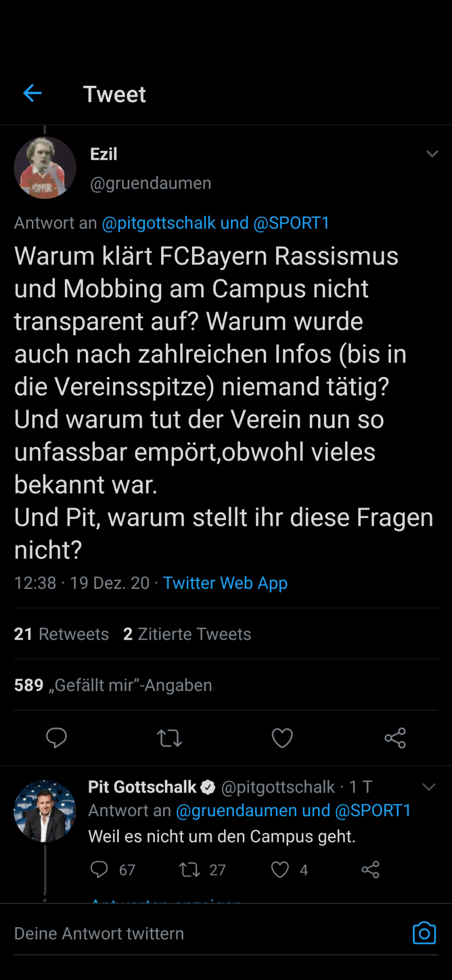452x980 pixels.
Task: Like Ezil's tweet with the heart
Action: (x=282, y=738)
